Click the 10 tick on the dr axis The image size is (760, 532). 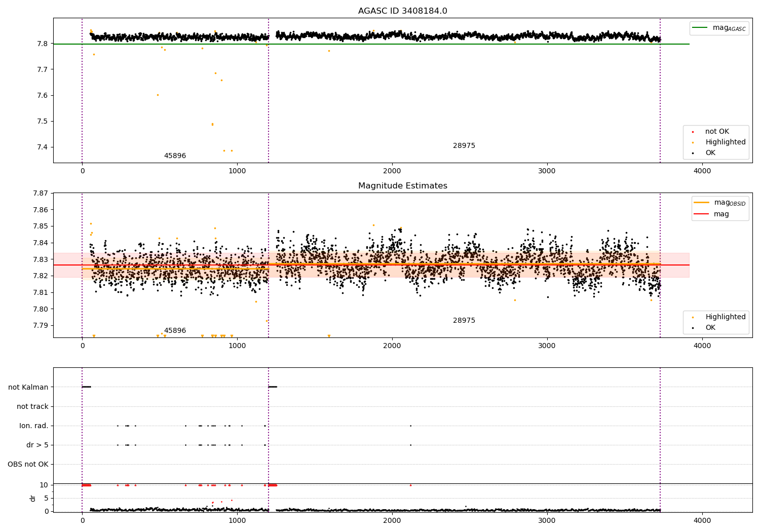click(x=44, y=485)
